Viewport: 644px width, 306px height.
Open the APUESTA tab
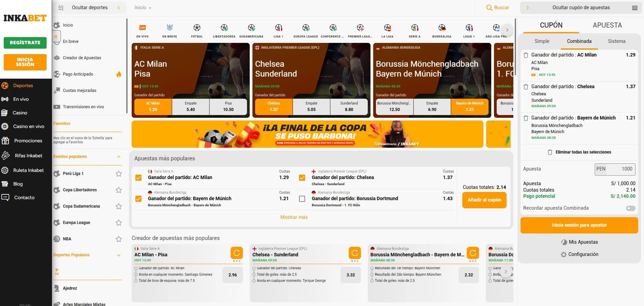tap(607, 25)
